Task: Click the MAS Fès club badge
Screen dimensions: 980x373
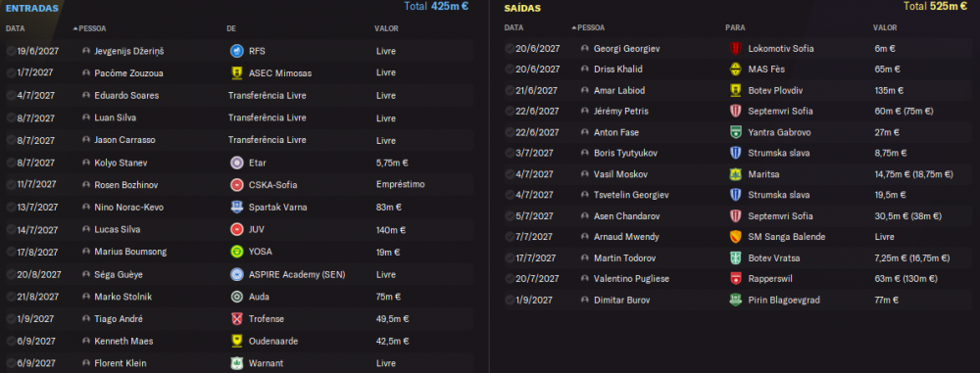Action: coord(735,70)
